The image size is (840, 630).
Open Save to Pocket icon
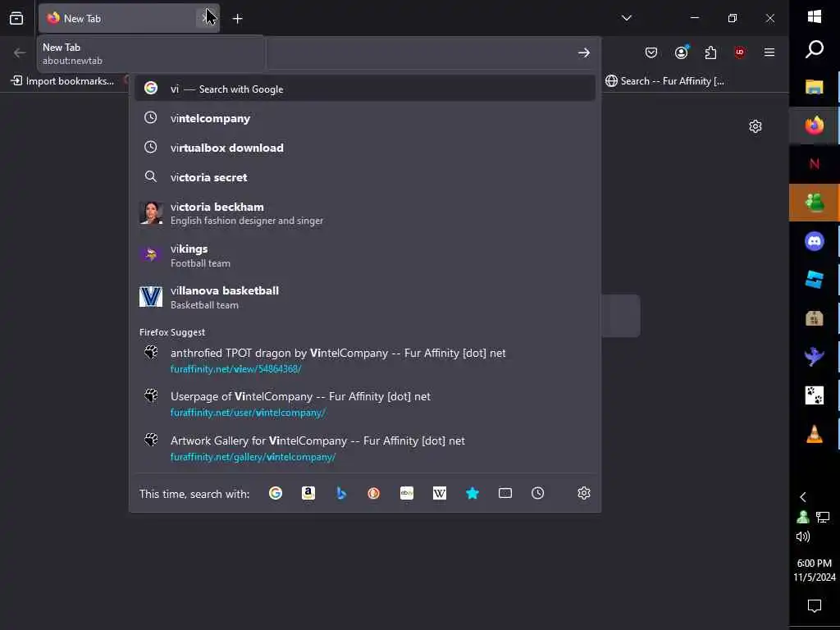click(651, 52)
